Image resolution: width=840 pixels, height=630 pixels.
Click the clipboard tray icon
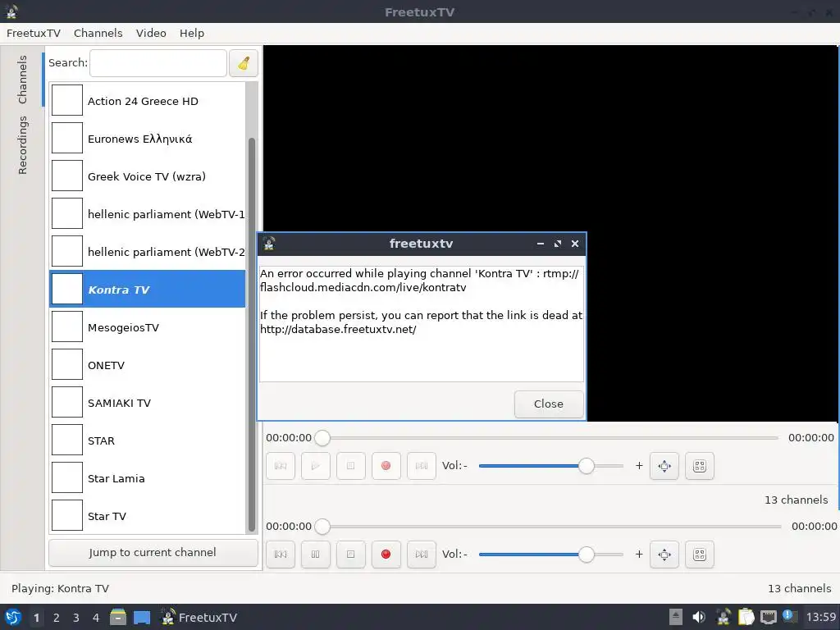coord(746,617)
